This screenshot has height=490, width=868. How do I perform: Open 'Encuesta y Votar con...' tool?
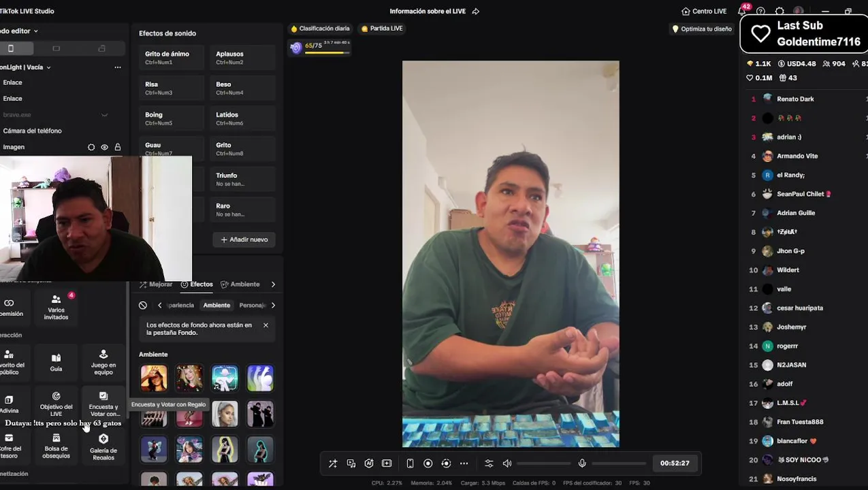(103, 404)
